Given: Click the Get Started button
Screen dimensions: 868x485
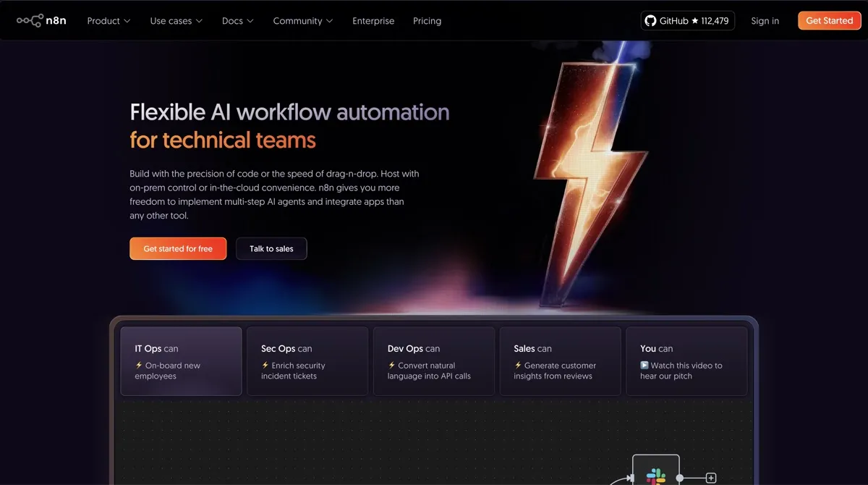Looking at the screenshot, I should click(829, 20).
